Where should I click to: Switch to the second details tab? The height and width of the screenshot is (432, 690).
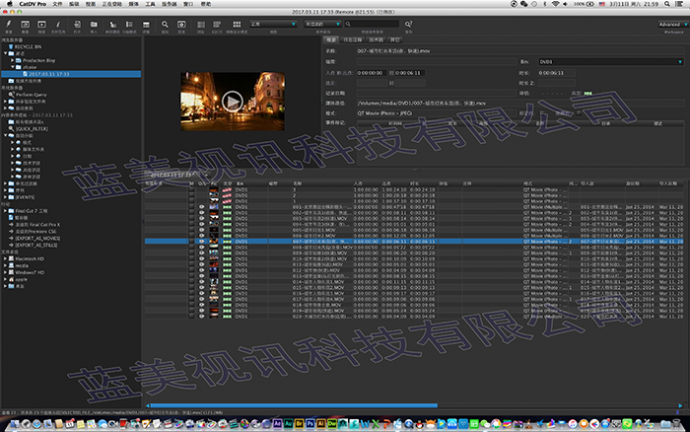[x=354, y=40]
